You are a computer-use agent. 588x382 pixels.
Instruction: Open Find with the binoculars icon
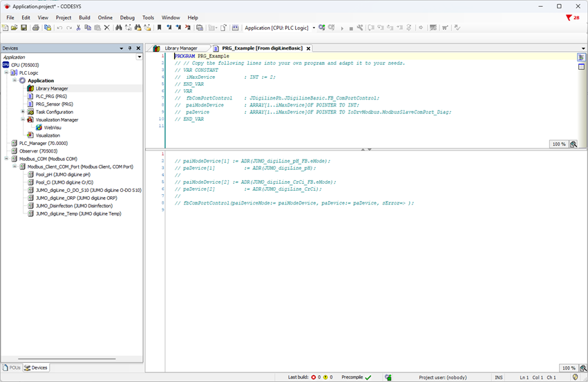(x=119, y=28)
